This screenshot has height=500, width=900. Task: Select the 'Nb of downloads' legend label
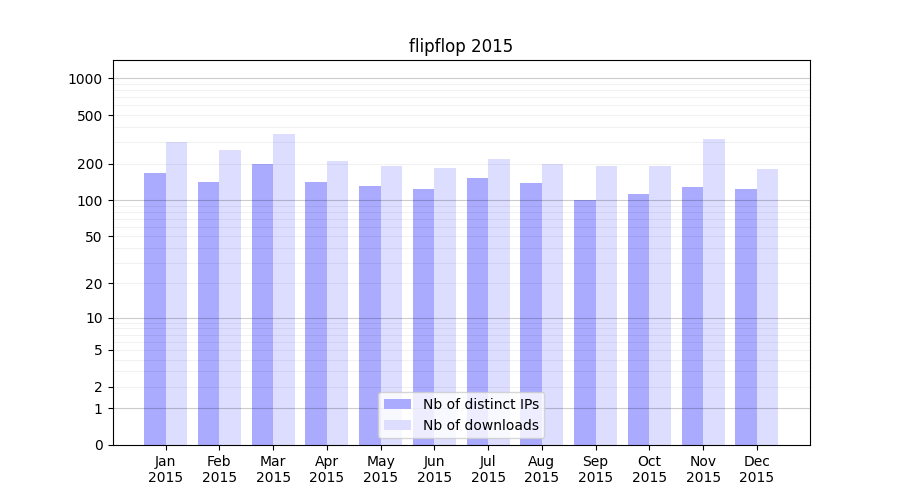click(480, 425)
